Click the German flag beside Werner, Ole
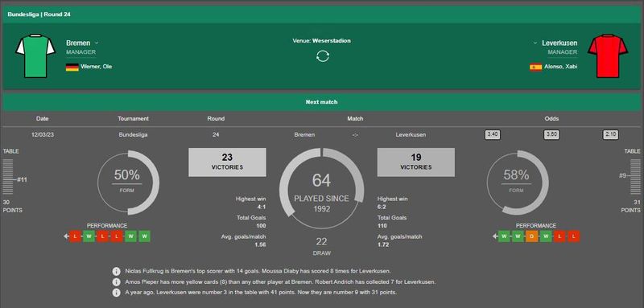The height and width of the screenshot is (308, 644). click(72, 67)
